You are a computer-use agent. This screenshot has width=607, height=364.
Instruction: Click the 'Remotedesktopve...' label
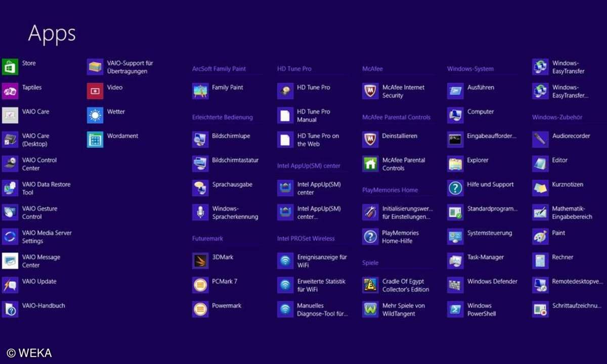click(578, 282)
